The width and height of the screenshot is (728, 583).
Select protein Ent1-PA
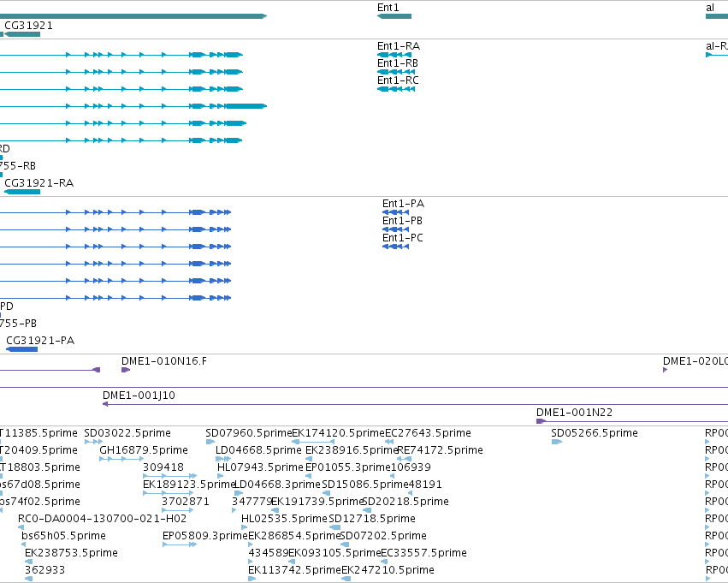click(x=395, y=212)
